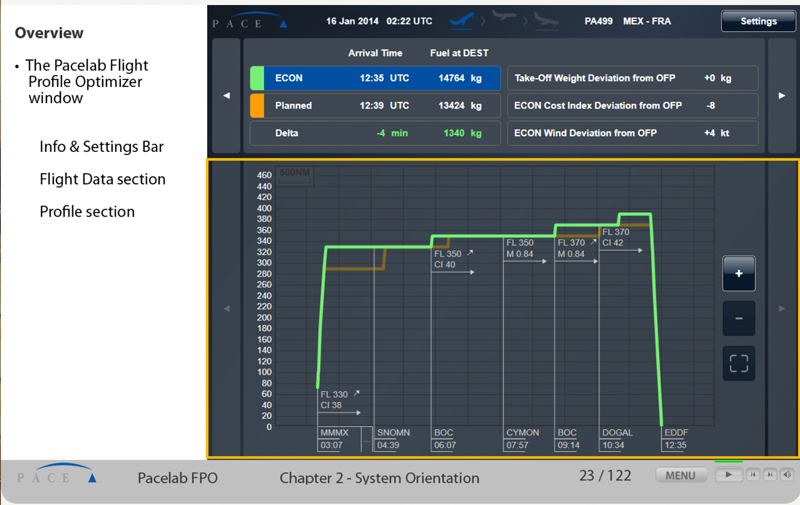Mute the presentation audio
800x505 pixels.
click(787, 475)
